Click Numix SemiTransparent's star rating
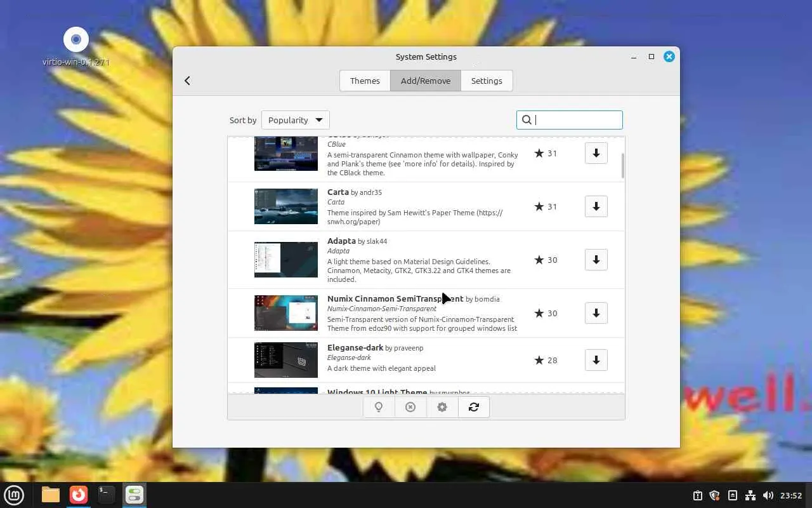Image resolution: width=812 pixels, height=508 pixels. pyautogui.click(x=546, y=313)
